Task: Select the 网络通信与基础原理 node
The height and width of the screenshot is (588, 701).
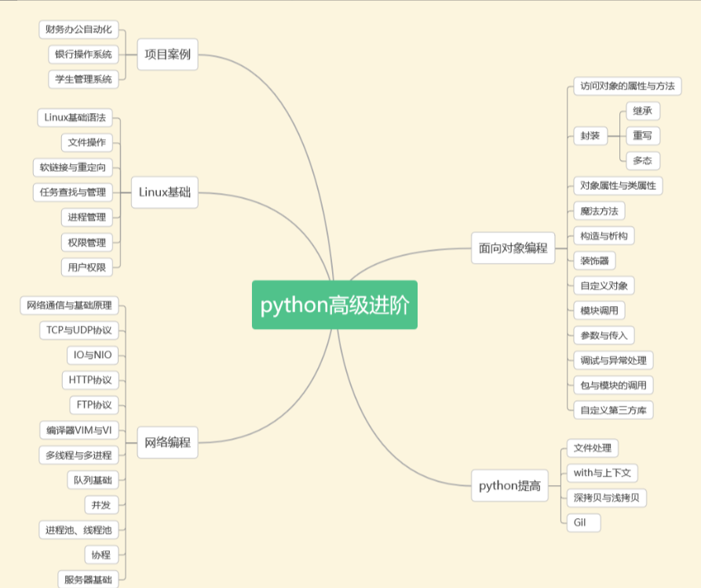Action: pos(69,305)
